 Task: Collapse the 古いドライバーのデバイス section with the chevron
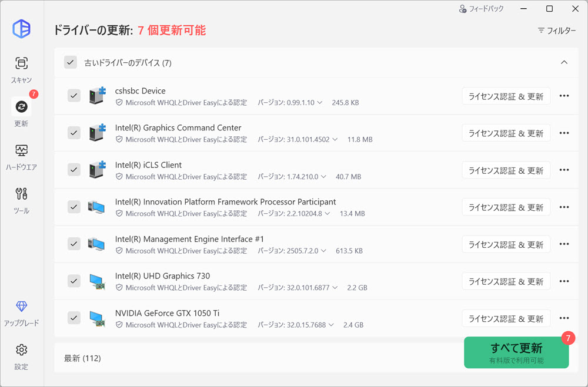(x=564, y=62)
